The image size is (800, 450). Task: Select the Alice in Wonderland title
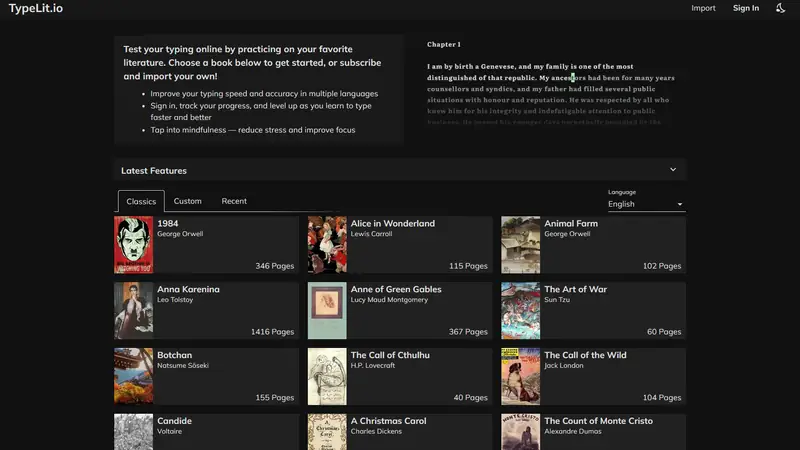[393, 223]
